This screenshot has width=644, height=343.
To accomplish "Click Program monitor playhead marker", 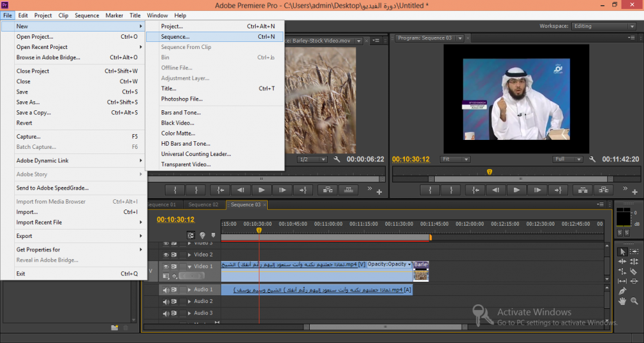I will click(489, 171).
